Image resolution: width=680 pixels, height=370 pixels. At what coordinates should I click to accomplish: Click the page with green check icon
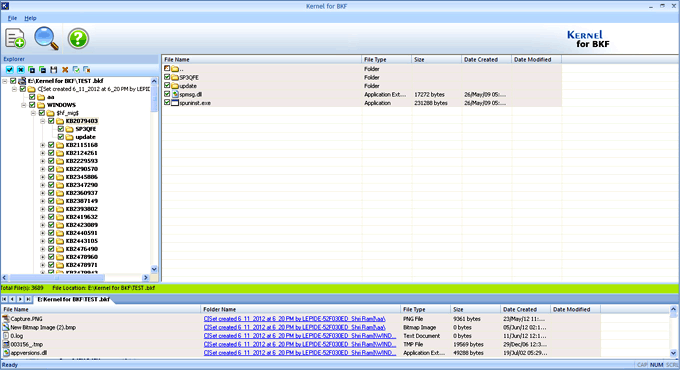[x=76, y=70]
